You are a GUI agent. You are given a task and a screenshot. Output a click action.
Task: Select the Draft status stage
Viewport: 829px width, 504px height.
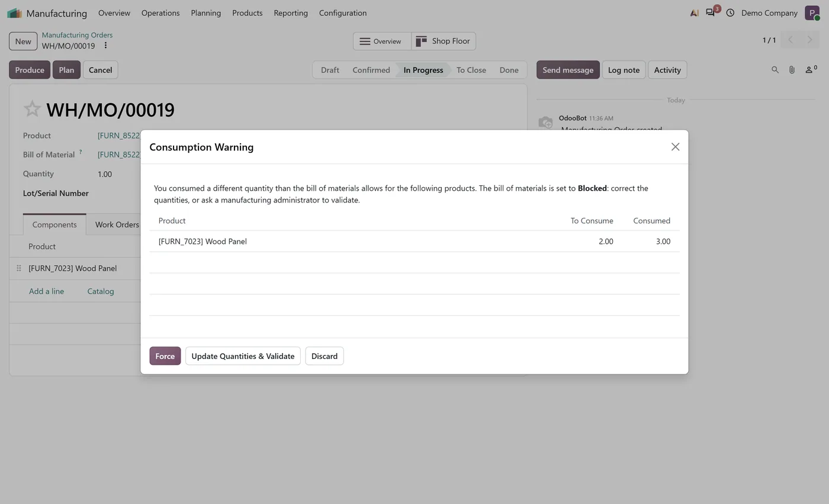click(x=330, y=70)
